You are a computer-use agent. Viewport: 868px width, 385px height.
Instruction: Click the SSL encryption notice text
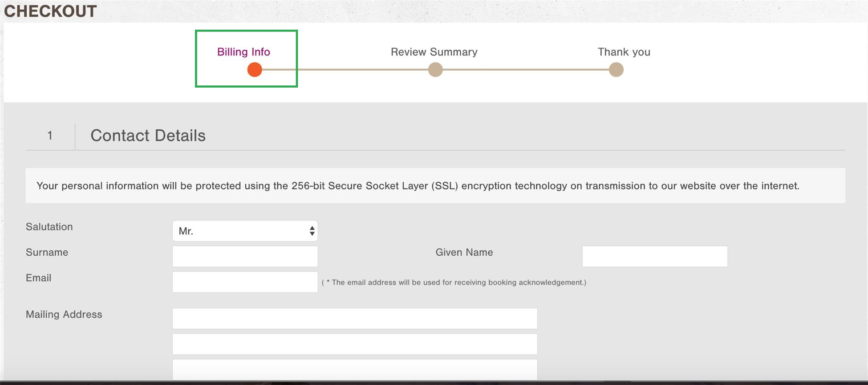418,186
